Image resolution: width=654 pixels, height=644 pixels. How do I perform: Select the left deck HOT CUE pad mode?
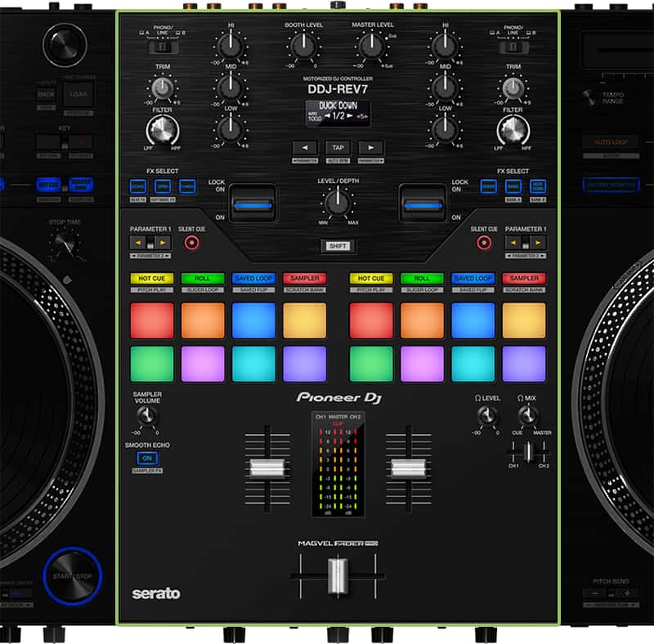[x=152, y=278]
